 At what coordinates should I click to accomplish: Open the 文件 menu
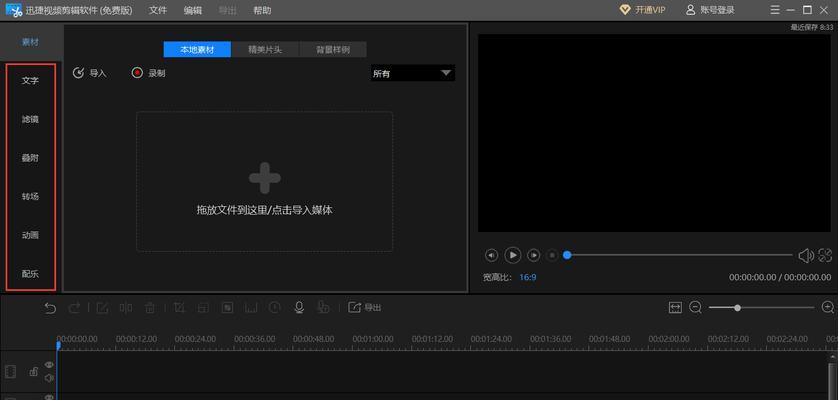coord(158,10)
